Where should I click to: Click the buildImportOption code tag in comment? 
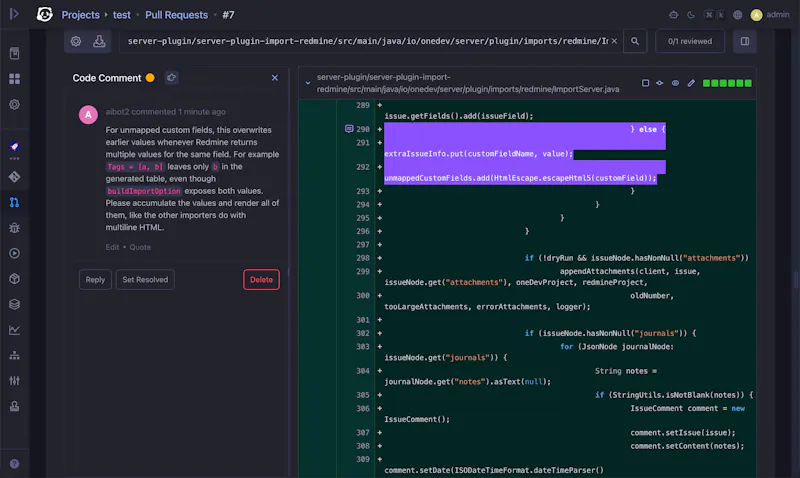(x=144, y=191)
